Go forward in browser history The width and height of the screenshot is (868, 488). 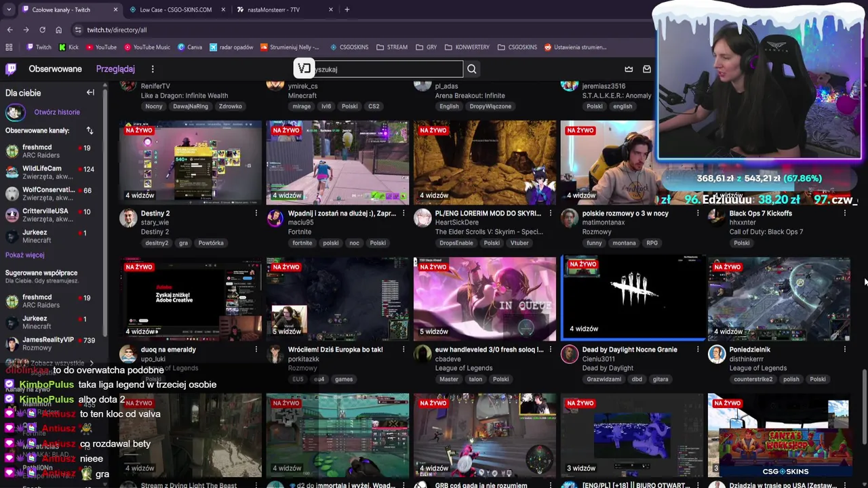(26, 30)
